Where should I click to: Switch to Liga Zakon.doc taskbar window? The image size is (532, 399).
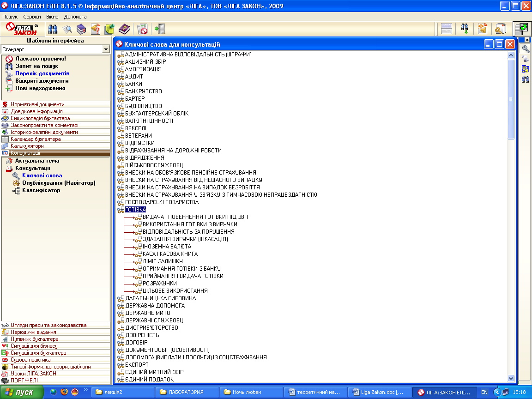tap(381, 392)
